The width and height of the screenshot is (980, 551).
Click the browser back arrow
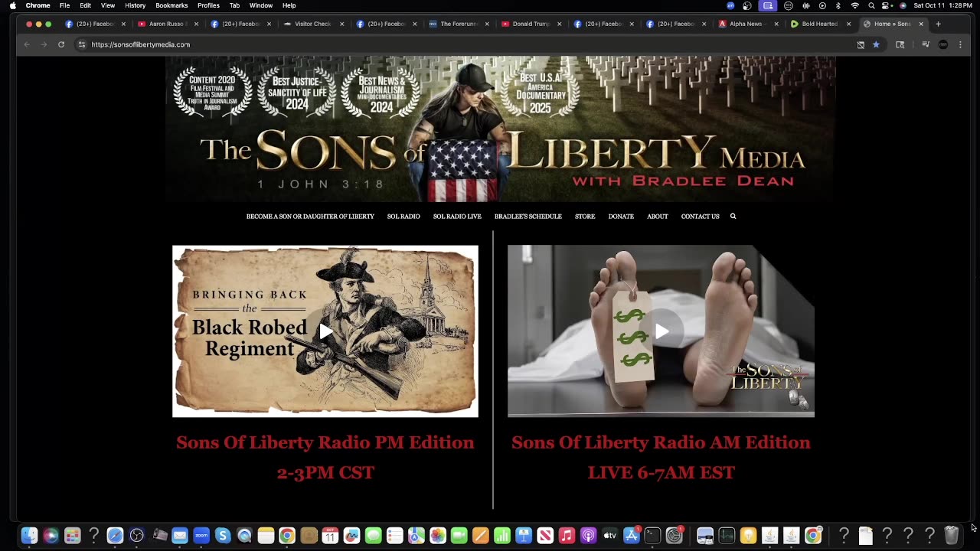coord(27,44)
